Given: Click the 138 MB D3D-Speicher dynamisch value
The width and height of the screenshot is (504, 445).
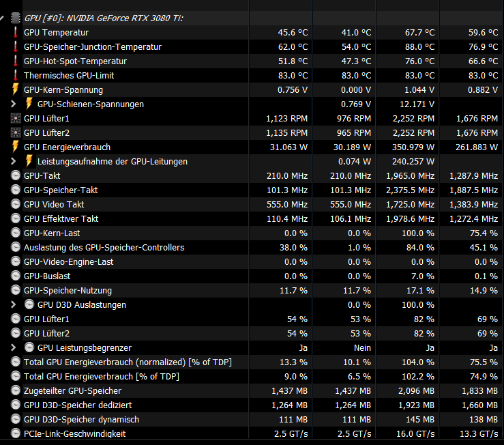Looking at the screenshot, I should pyautogui.click(x=483, y=419).
